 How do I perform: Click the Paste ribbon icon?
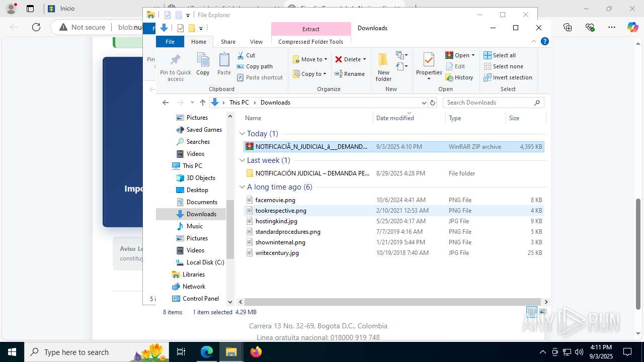(224, 64)
